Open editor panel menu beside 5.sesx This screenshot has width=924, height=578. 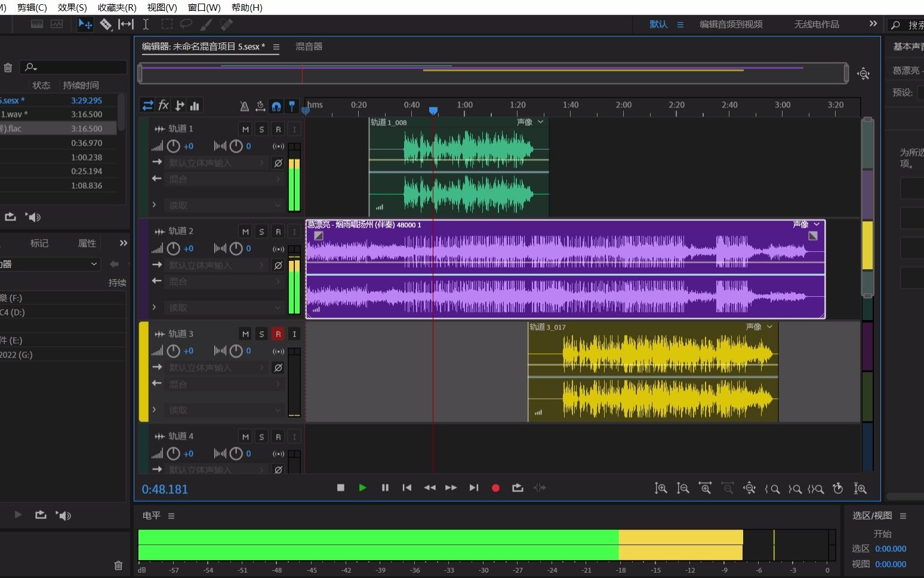click(x=276, y=47)
